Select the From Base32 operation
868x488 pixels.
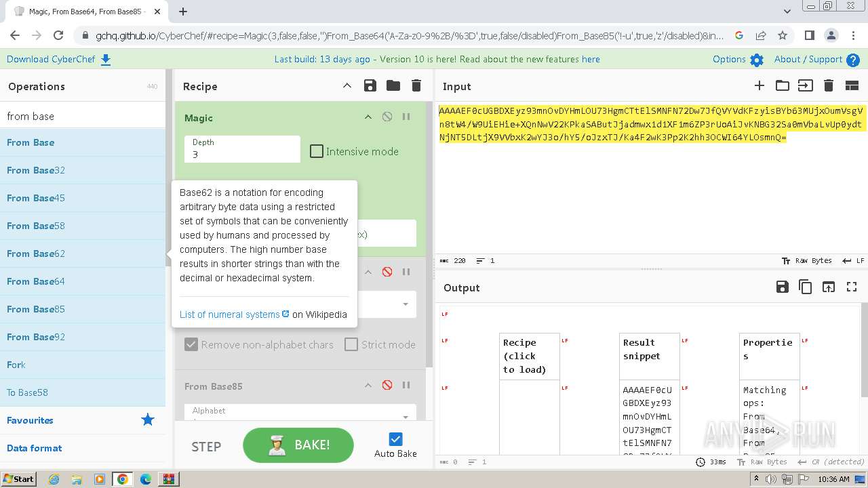click(83, 170)
